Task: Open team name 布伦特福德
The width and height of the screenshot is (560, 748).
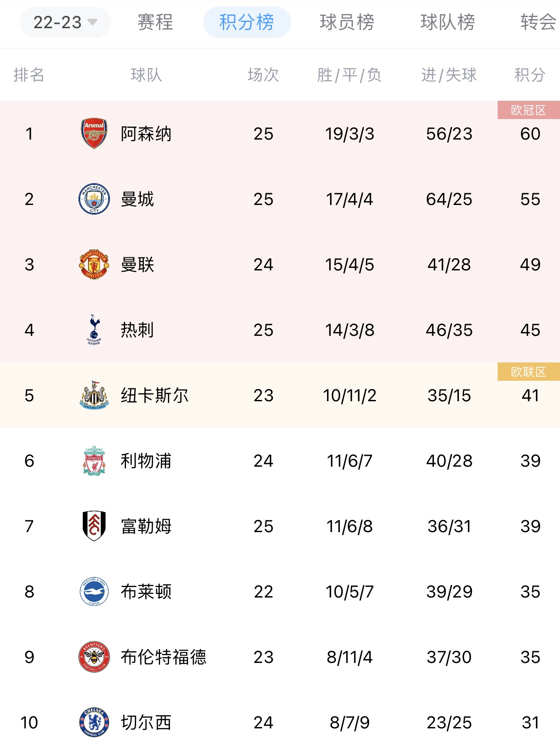Action: click(x=164, y=657)
